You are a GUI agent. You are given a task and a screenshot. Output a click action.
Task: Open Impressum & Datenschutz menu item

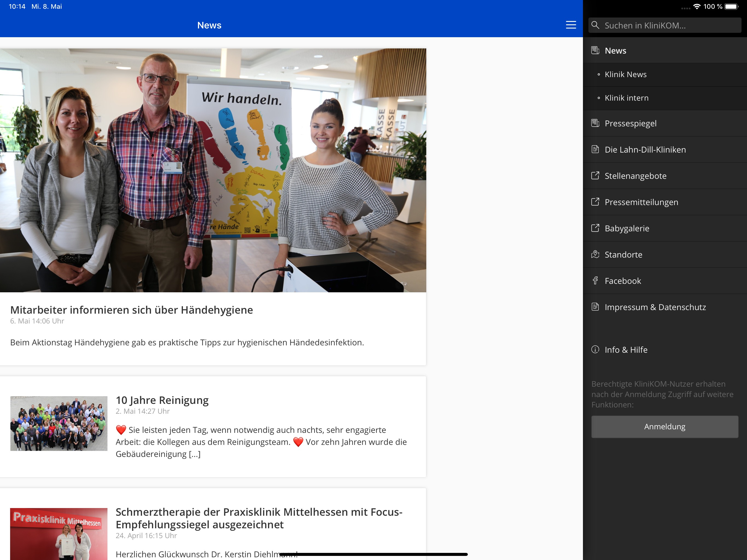(665, 307)
